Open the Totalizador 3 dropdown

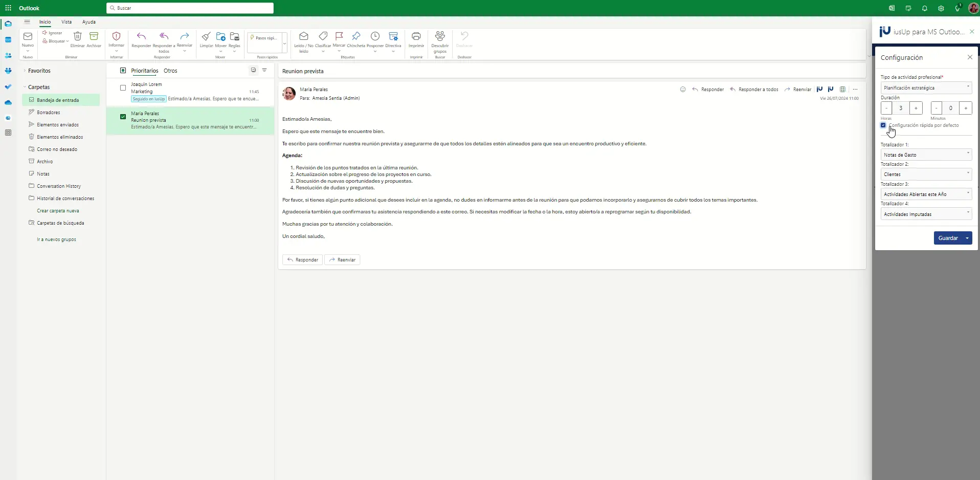coord(926,194)
